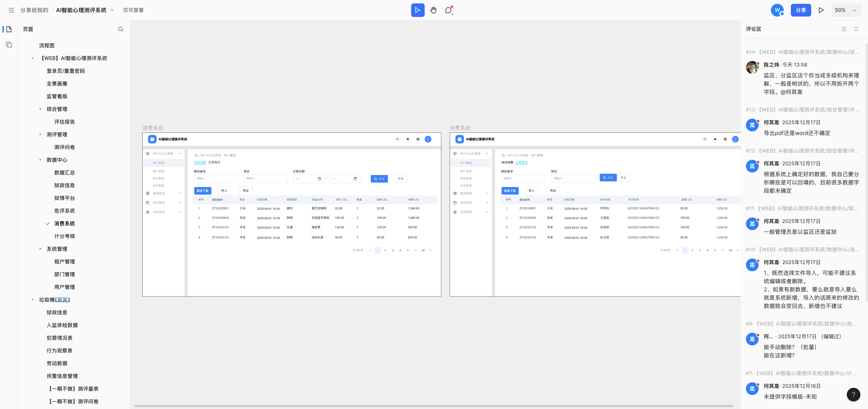Viewport: 868px width, 409px height.
Task: Search pages in the sidebar
Action: point(121,29)
